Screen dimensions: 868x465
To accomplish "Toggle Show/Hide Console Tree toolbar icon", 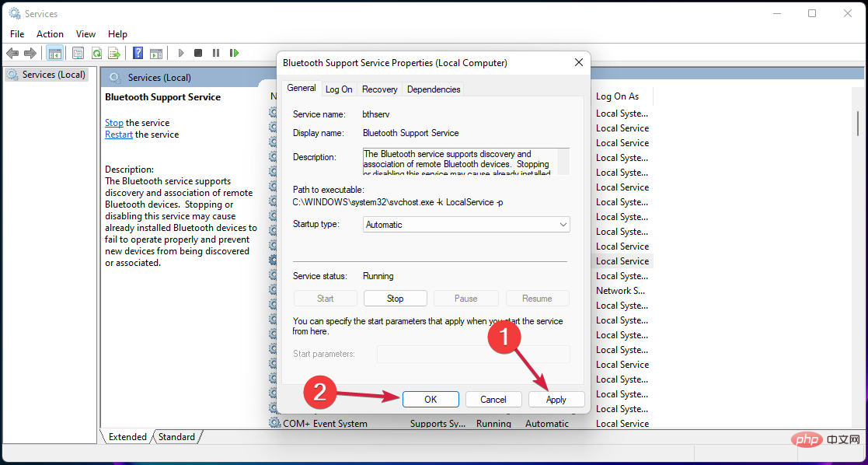I will [x=54, y=53].
